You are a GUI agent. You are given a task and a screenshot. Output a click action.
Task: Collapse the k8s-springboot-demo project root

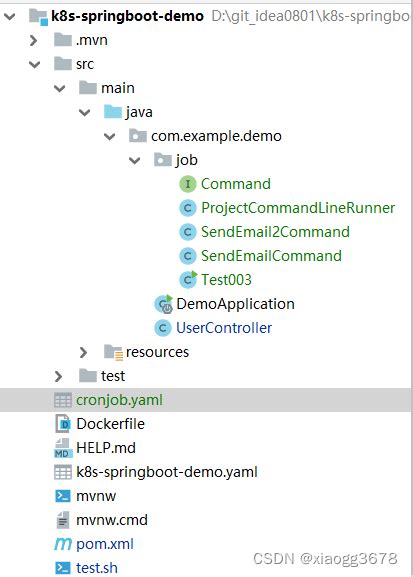(9, 16)
